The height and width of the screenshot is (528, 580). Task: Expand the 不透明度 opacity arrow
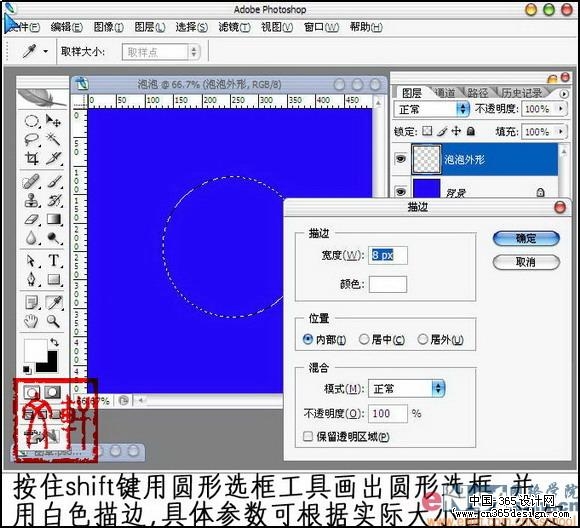pos(561,109)
